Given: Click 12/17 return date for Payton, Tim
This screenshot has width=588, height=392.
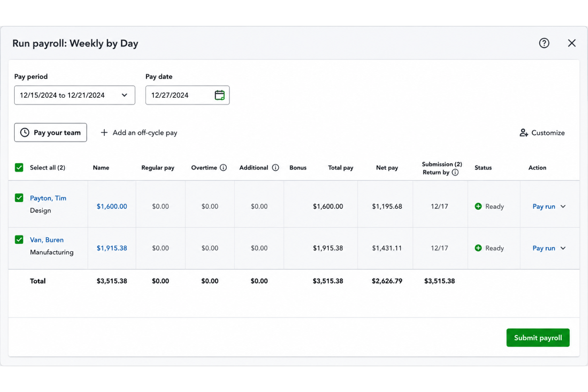Looking at the screenshot, I should (439, 207).
